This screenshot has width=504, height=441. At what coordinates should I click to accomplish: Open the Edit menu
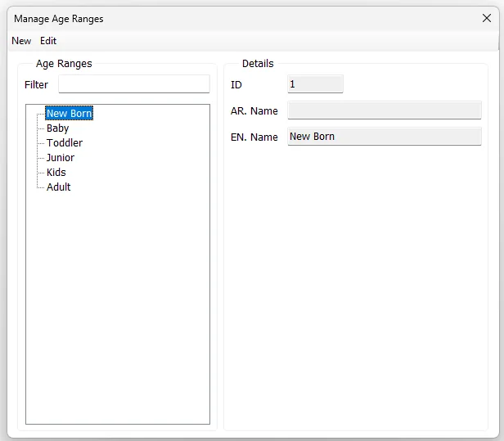48,41
